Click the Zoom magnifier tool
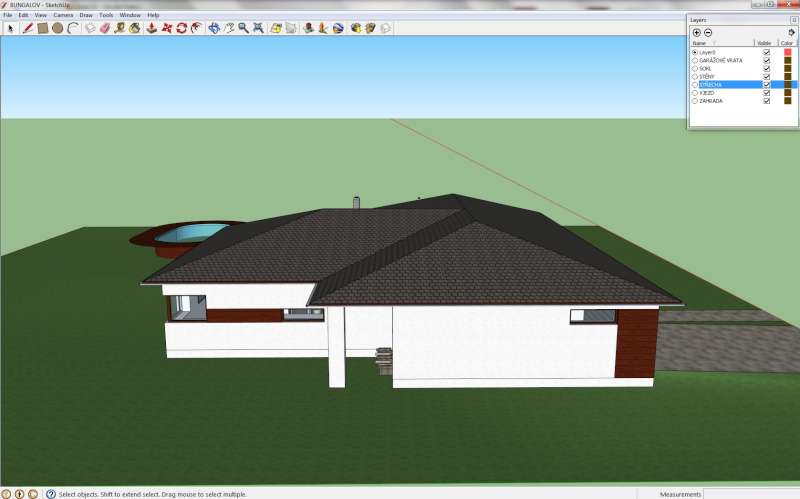The image size is (800, 499). pyautogui.click(x=243, y=28)
